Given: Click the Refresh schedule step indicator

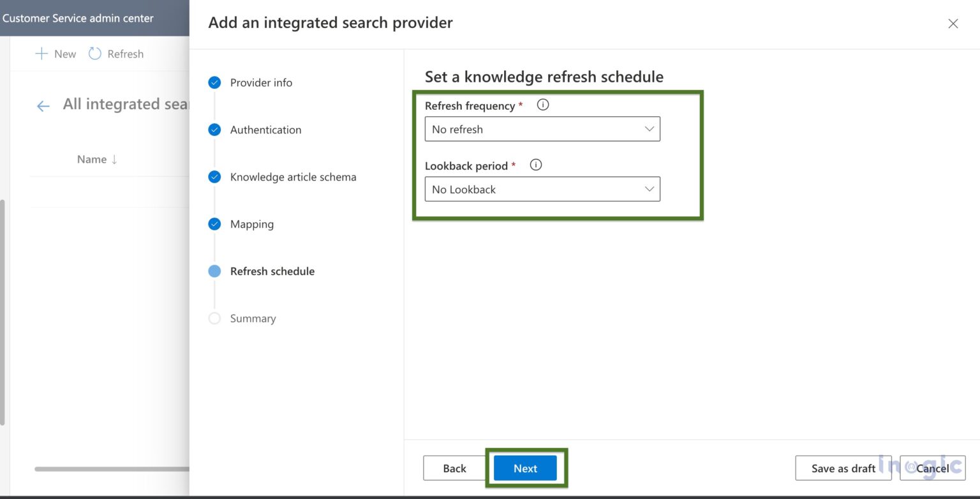Looking at the screenshot, I should click(x=214, y=271).
